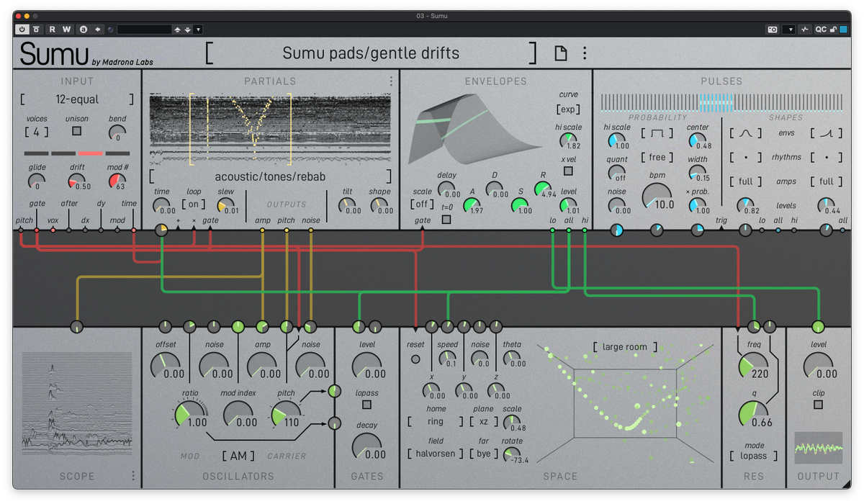Click the preset name 'Sumu pads/gentle drifts'

(x=371, y=53)
